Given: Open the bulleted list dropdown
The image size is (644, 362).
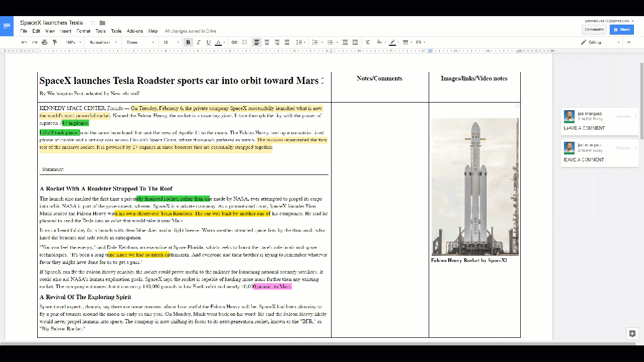Looking at the screenshot, I should click(332, 42).
